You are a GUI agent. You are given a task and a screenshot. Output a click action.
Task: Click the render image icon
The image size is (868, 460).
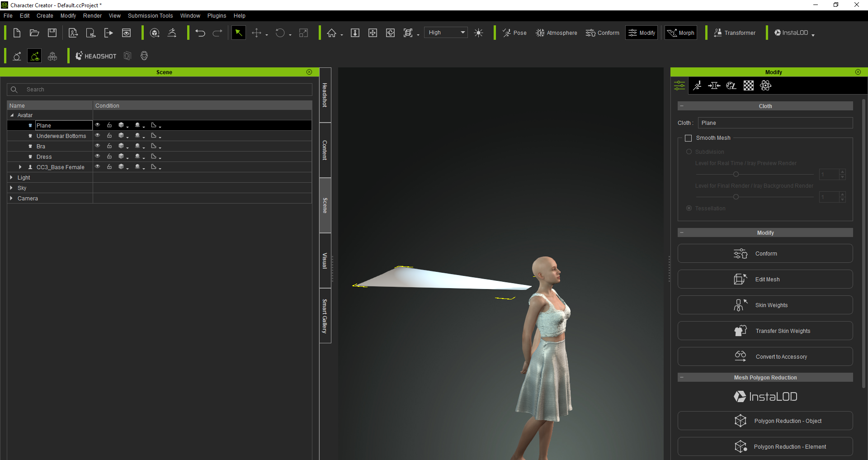coord(127,33)
